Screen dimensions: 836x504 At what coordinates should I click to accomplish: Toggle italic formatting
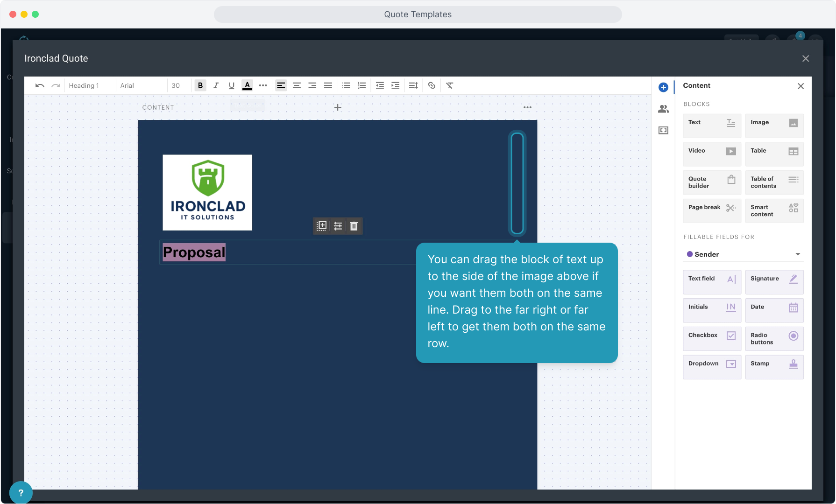pyautogui.click(x=216, y=85)
